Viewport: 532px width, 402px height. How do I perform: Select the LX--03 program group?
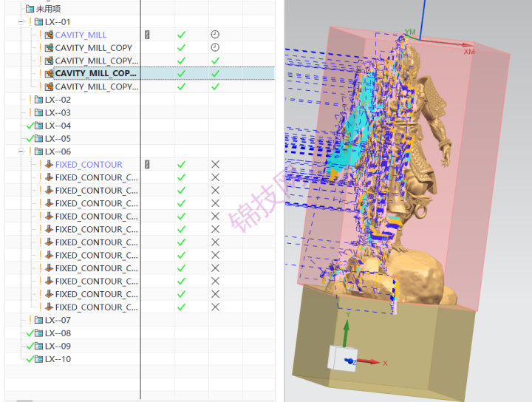click(58, 112)
